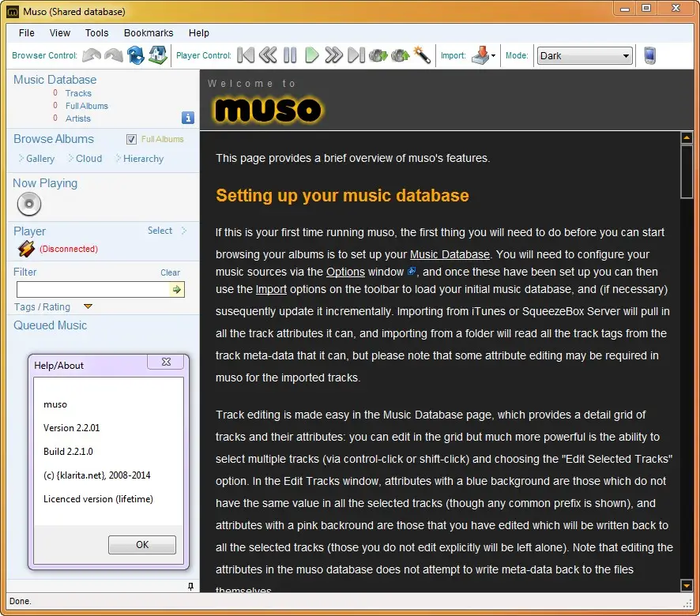Click the Tags / Rating label
This screenshot has width=700, height=616.
[42, 306]
